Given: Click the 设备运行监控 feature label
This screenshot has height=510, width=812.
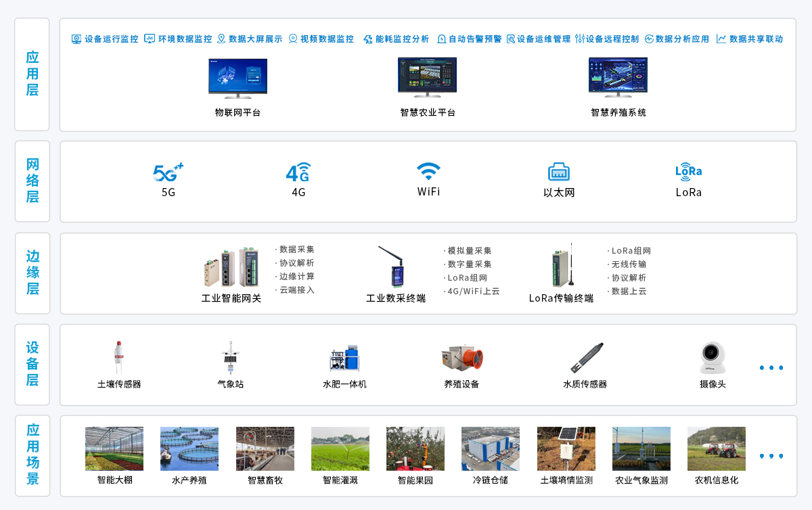Looking at the screenshot, I should (105, 39).
